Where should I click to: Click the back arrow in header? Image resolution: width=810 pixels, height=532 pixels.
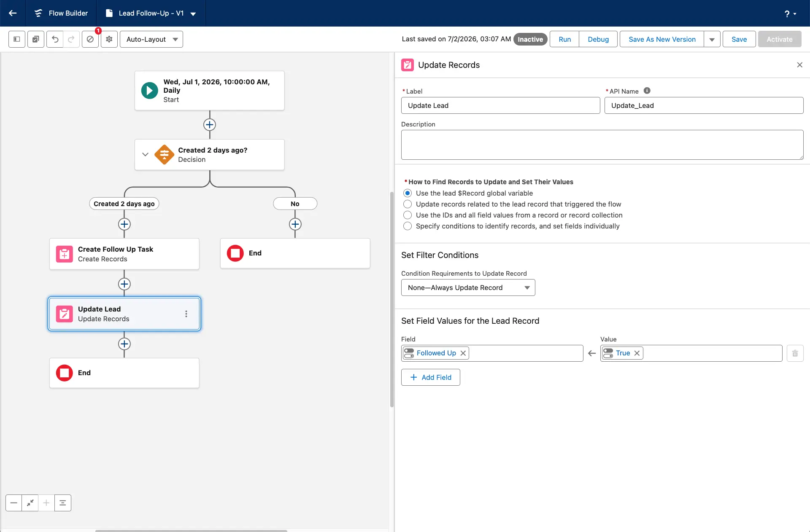(x=13, y=13)
